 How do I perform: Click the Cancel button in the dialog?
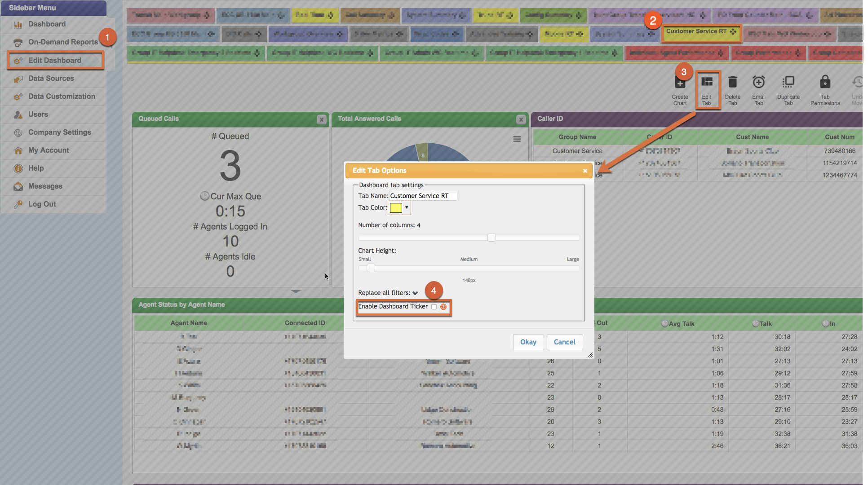(564, 342)
